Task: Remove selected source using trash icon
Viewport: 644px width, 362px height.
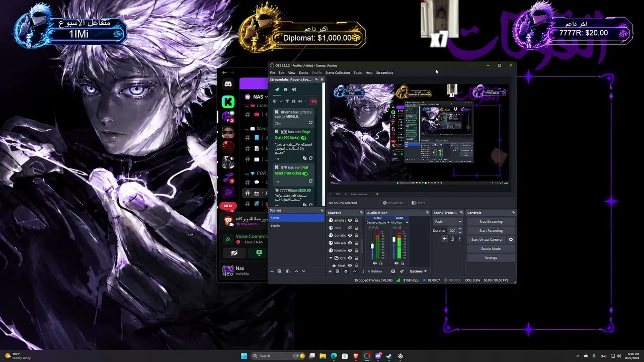Action: (337, 271)
